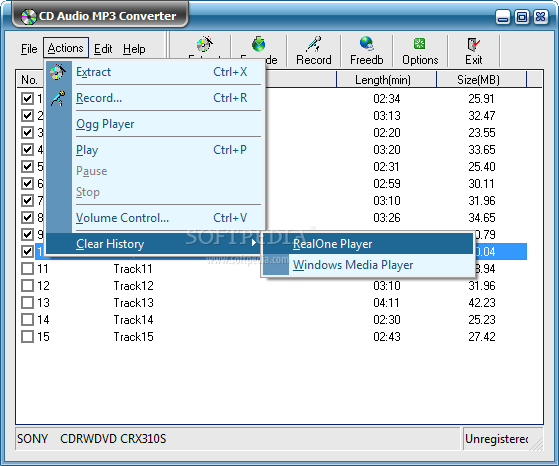
Task: Open the File menu
Action: pyautogui.click(x=29, y=48)
